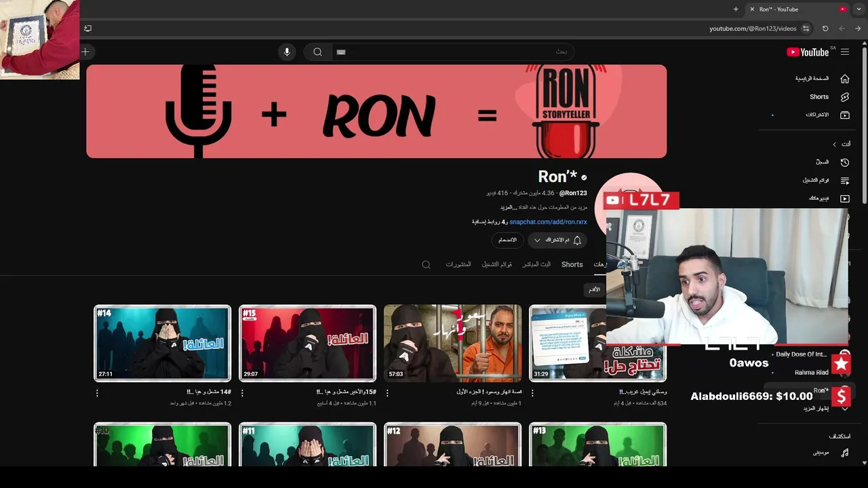868x488 pixels.
Task: Switch to the channel Shorts tab
Action: [x=572, y=264]
